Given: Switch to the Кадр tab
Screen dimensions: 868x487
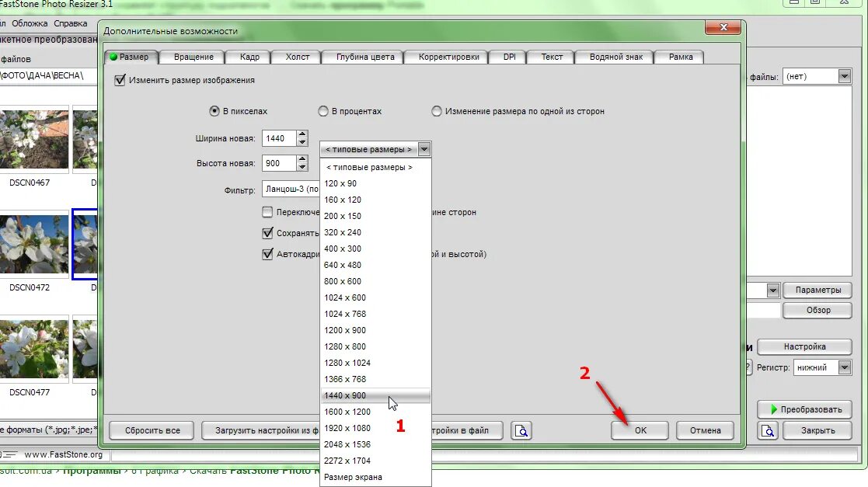Looking at the screenshot, I should [249, 57].
